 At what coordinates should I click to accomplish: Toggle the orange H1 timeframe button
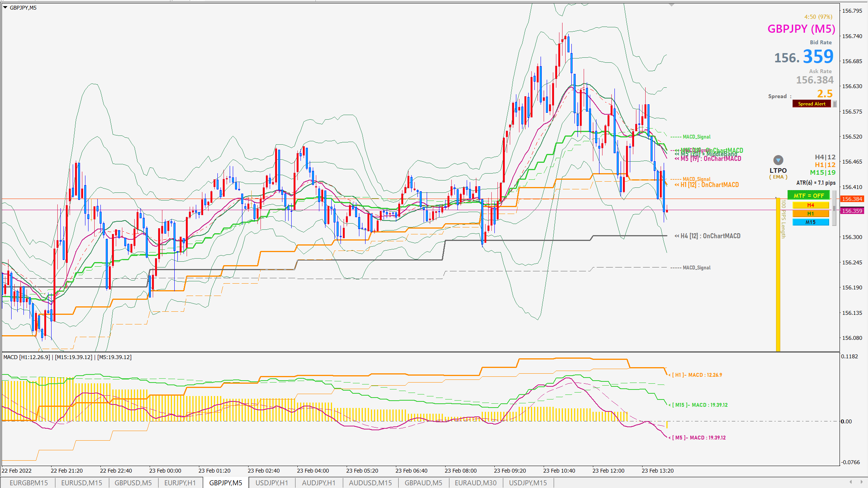(811, 214)
